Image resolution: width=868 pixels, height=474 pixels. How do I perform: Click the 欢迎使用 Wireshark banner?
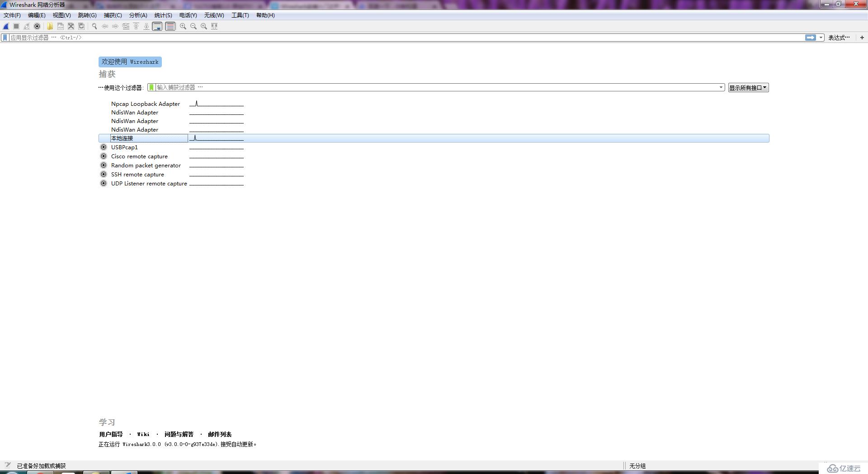point(130,62)
